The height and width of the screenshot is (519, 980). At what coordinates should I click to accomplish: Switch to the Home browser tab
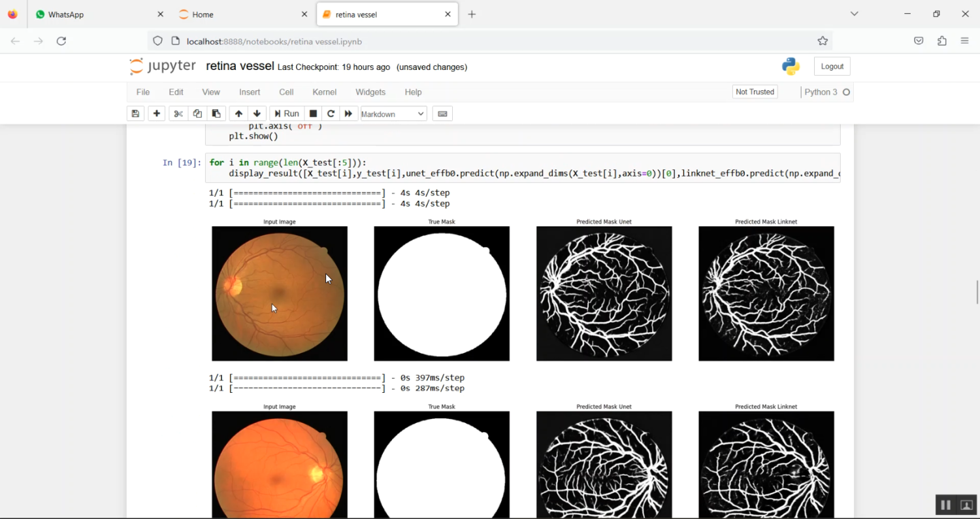(203, 14)
